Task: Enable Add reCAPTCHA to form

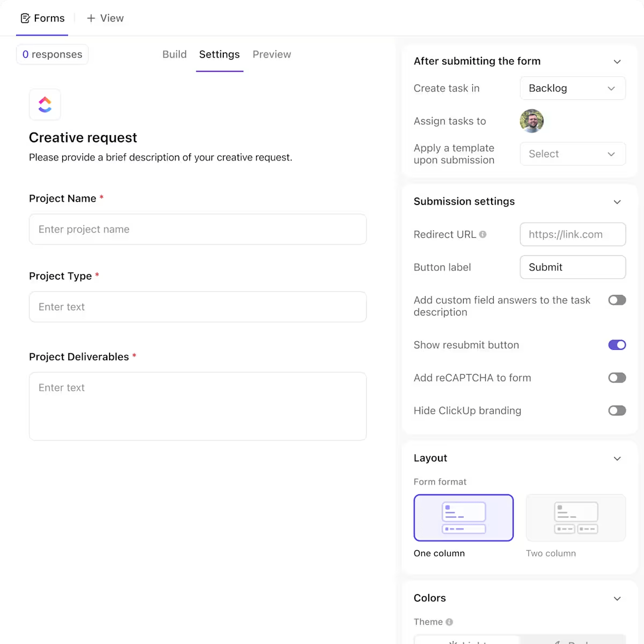Action: click(617, 377)
